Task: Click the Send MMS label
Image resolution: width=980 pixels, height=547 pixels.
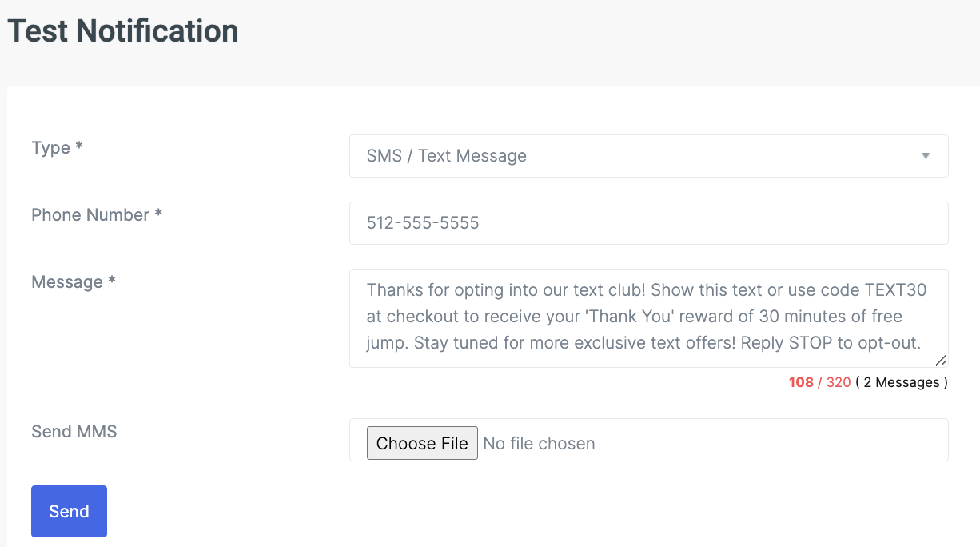Action: [74, 432]
